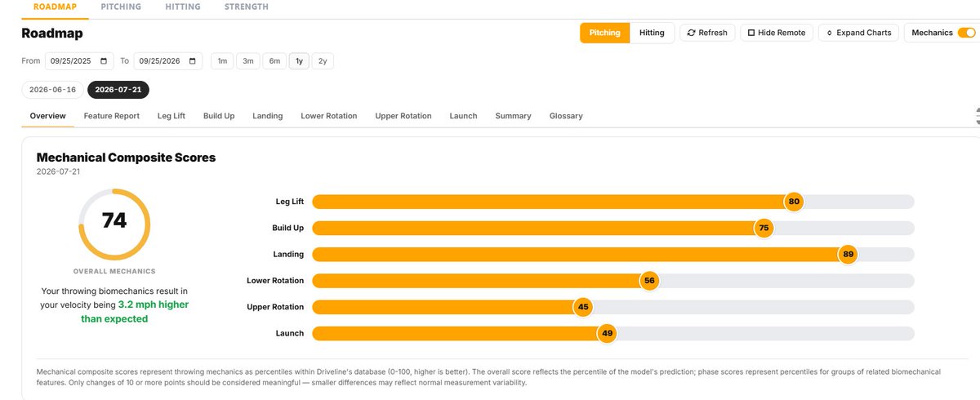Click the refresh arrows icon
Image resolution: width=980 pixels, height=400 pixels.
(692, 33)
